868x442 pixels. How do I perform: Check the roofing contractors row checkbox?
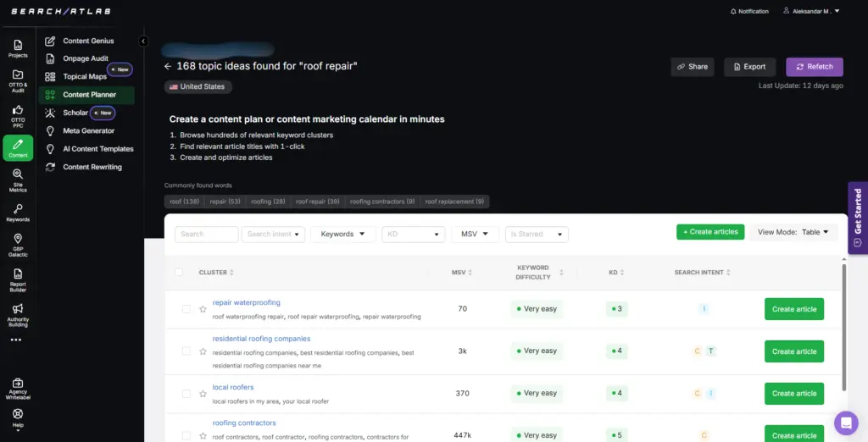coord(186,436)
